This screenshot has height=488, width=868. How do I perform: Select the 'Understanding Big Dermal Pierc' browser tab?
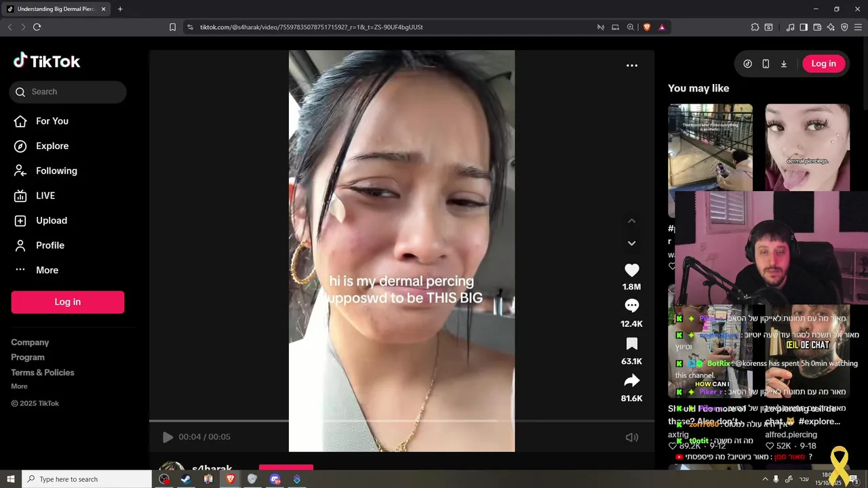pyautogui.click(x=56, y=9)
